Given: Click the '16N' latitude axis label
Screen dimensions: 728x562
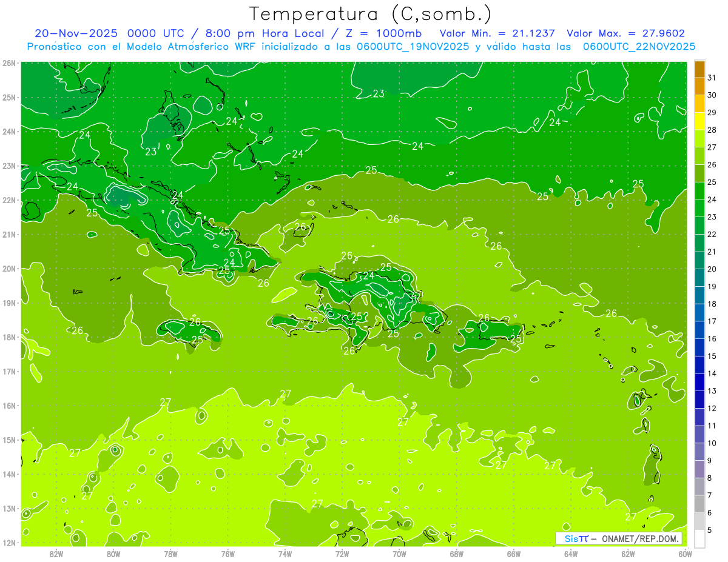Looking at the screenshot, I should [x=8, y=405].
